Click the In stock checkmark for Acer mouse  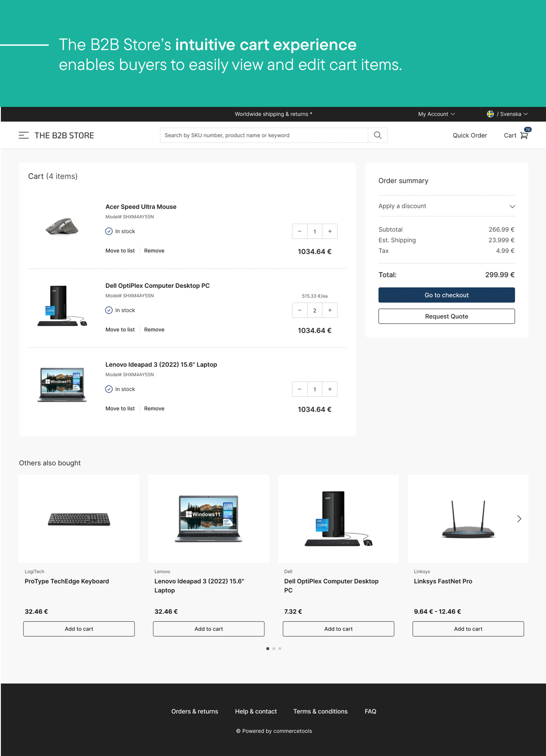click(109, 231)
